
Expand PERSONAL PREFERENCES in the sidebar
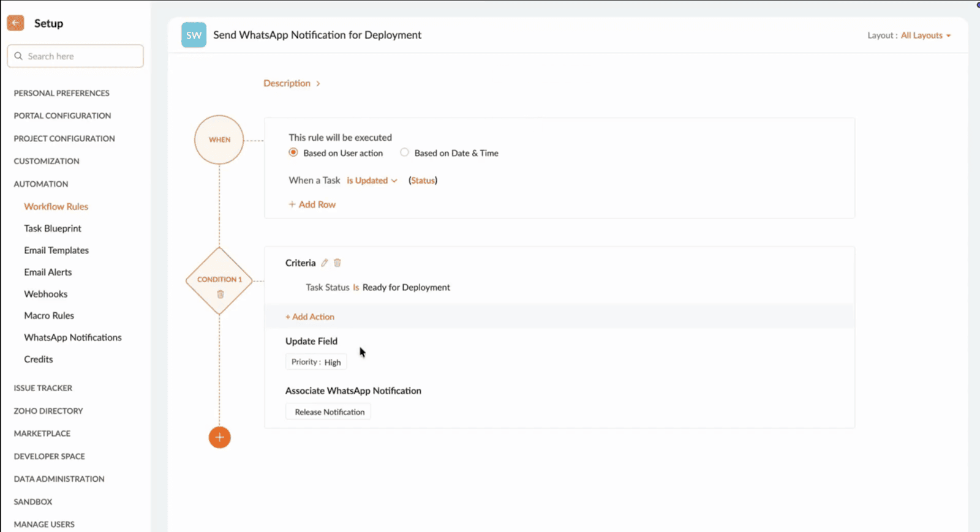(61, 93)
